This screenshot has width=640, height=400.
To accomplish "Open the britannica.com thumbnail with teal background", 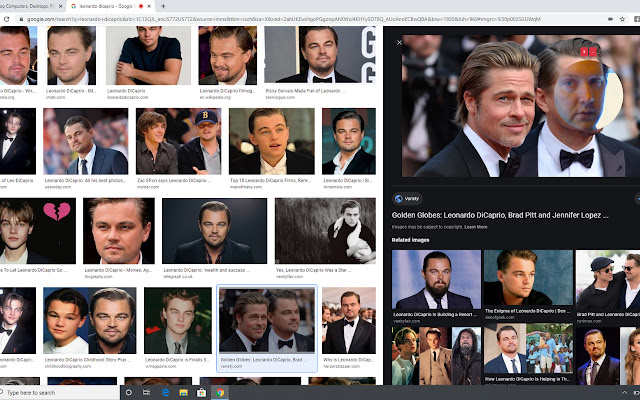I will [x=349, y=141].
